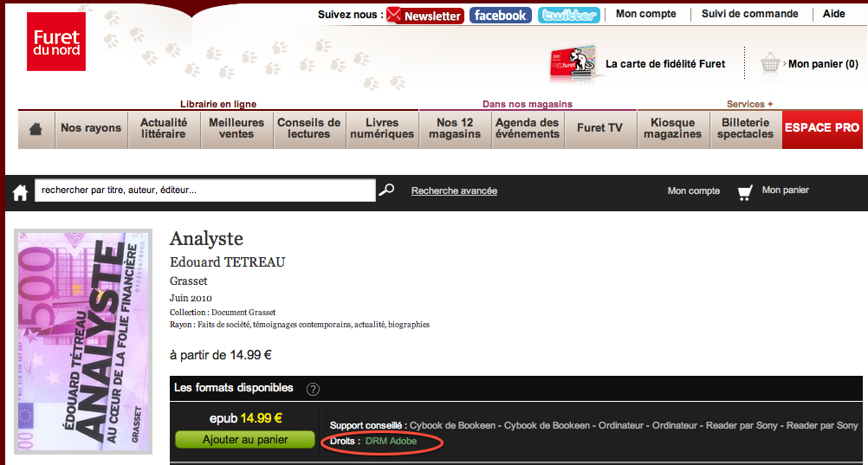Open Kiosque magazines menu

[x=673, y=130]
